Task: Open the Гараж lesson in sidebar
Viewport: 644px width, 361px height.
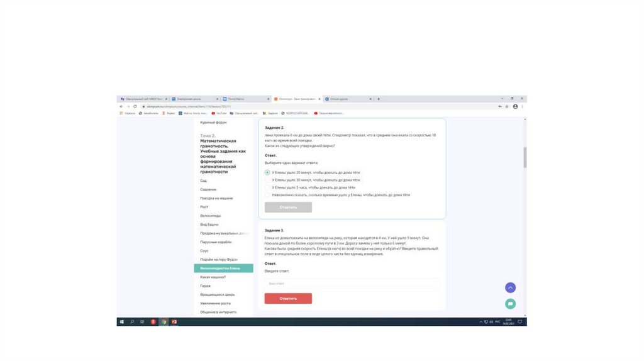Action: coord(206,286)
